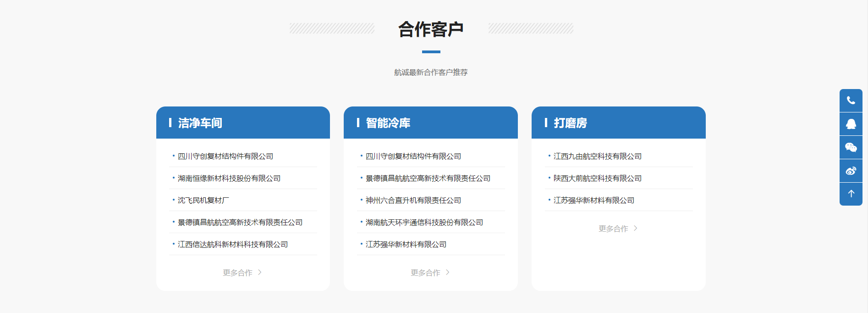Open the Weibo sidebar icon
This screenshot has width=868, height=313.
click(x=851, y=171)
